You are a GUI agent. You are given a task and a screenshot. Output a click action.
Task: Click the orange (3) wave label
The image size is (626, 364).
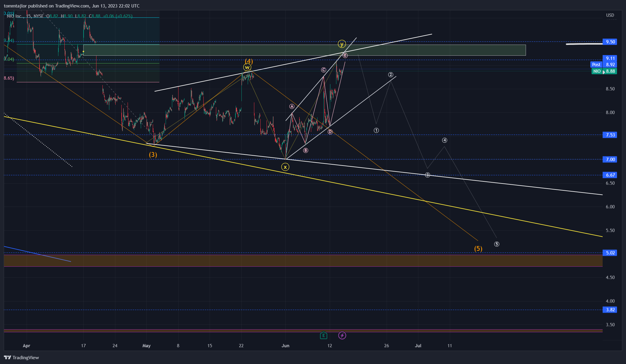[153, 155]
